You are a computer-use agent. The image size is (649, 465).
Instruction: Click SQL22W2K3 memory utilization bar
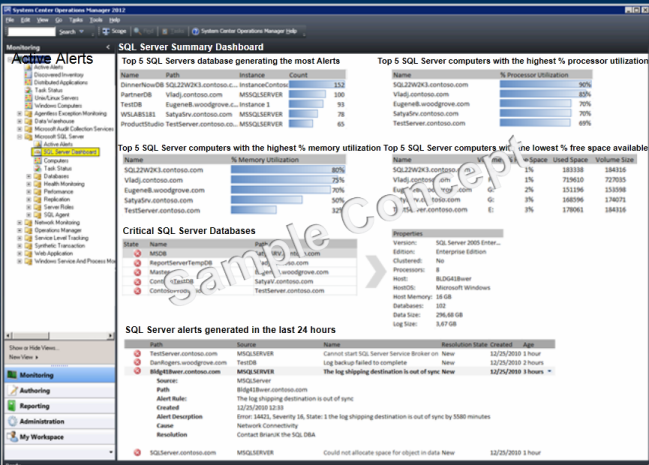[x=288, y=170]
